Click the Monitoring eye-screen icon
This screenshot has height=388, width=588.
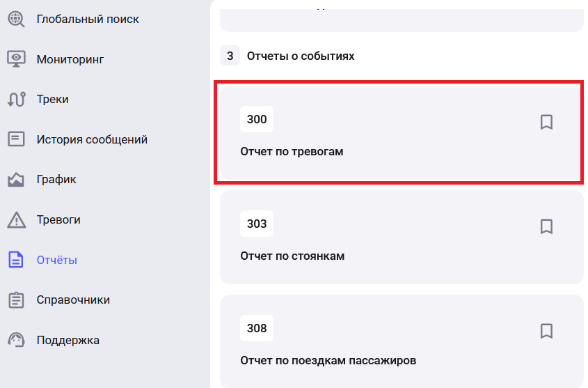(x=16, y=59)
